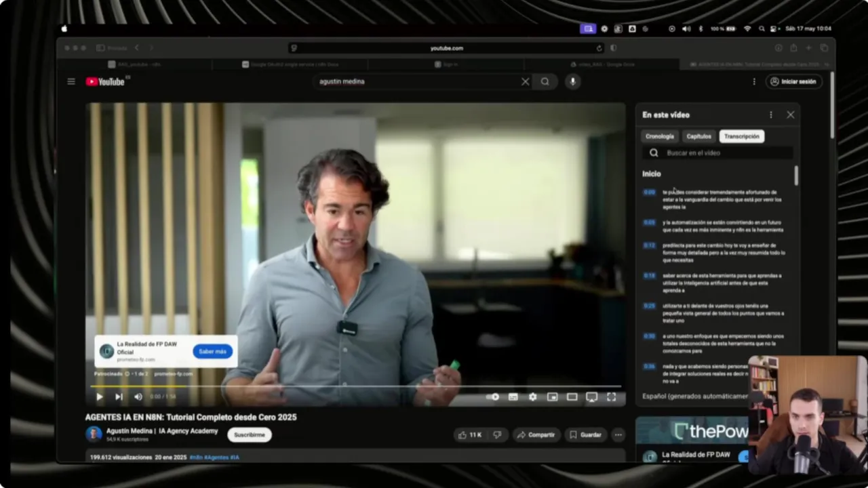Save video with Guardar button
The image size is (868, 488).
coord(585,434)
